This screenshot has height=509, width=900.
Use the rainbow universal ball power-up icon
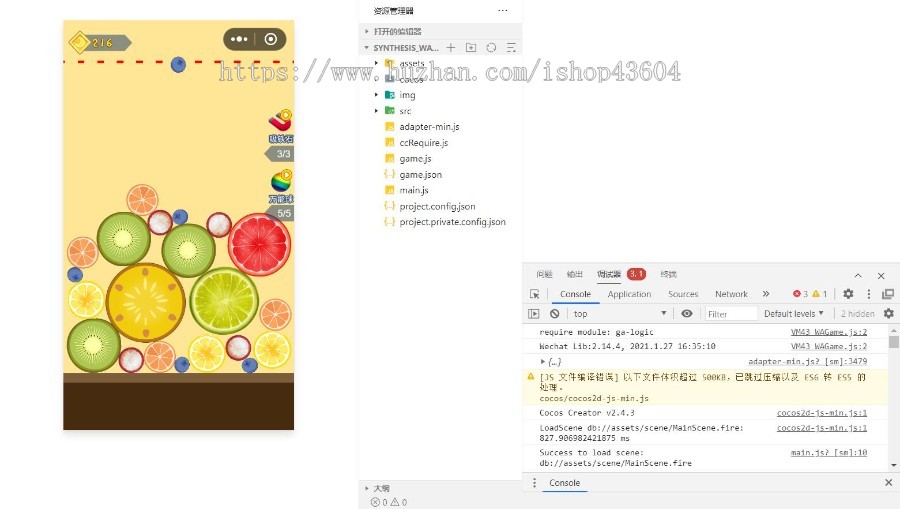pyautogui.click(x=281, y=181)
